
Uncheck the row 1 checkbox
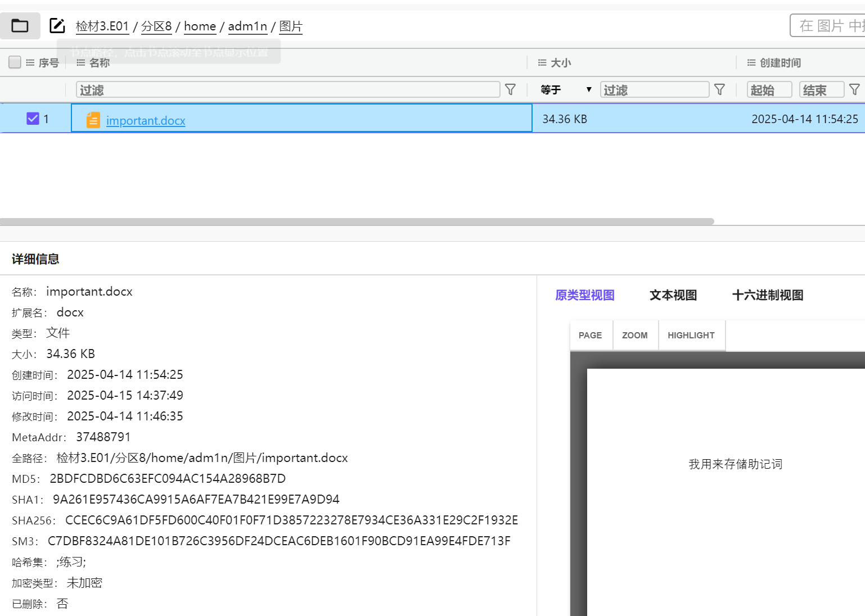33,118
